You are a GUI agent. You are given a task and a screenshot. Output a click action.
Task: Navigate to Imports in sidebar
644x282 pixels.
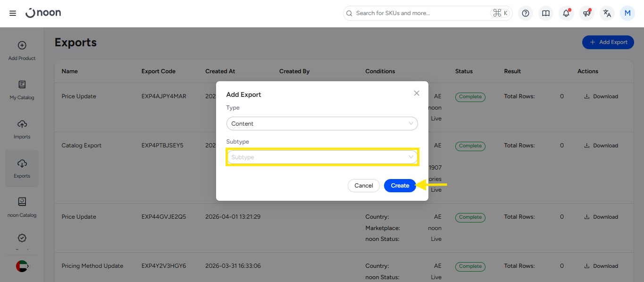[22, 129]
